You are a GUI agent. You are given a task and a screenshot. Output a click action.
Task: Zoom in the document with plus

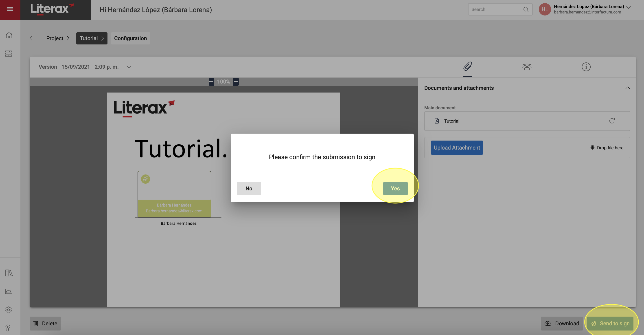[x=236, y=82]
